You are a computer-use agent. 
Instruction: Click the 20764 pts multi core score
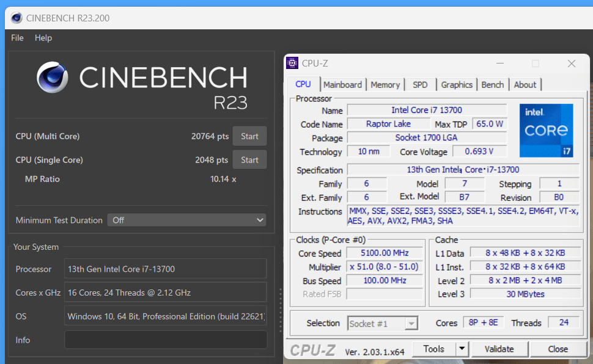pyautogui.click(x=210, y=136)
